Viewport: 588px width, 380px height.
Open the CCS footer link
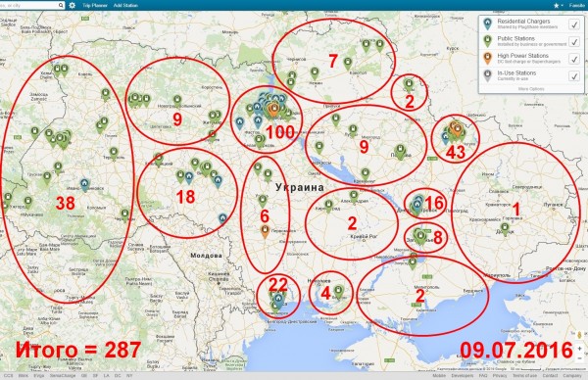(8, 375)
